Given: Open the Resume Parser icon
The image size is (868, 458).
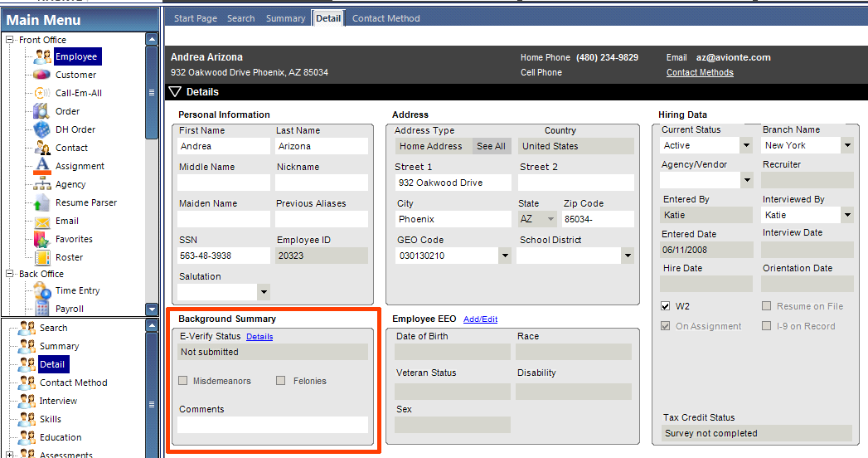Looking at the screenshot, I should (42, 202).
